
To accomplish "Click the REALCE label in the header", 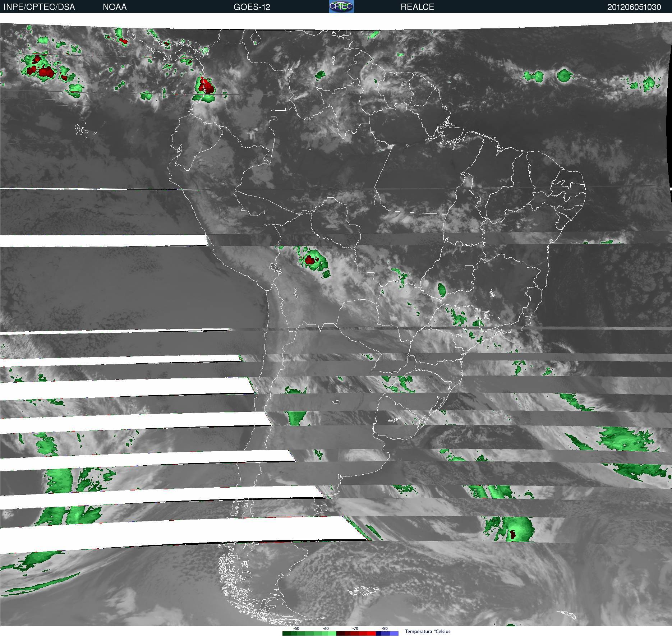I will [x=417, y=7].
